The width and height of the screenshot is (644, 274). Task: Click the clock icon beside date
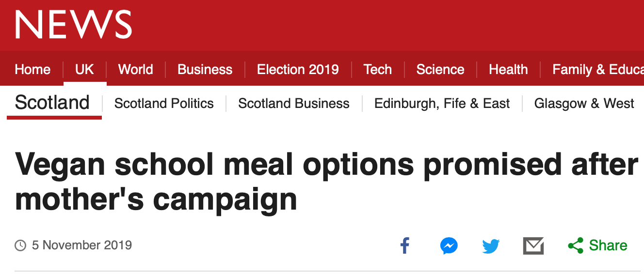click(x=20, y=245)
